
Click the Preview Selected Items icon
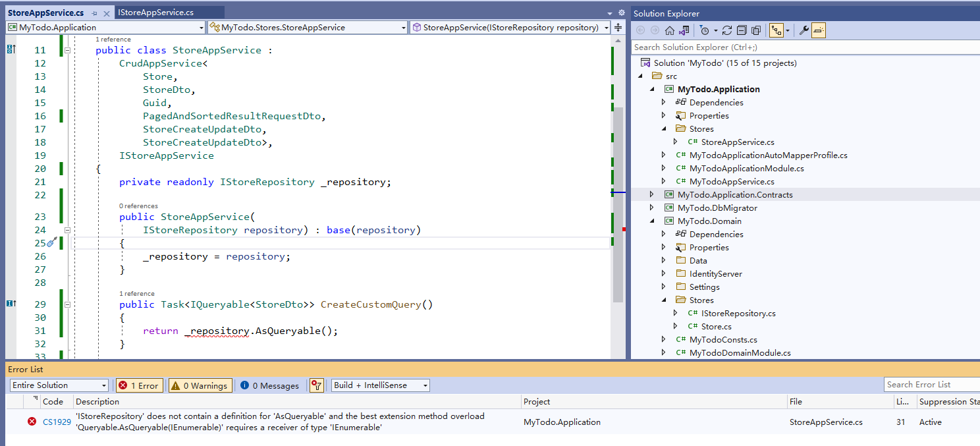pyautogui.click(x=819, y=30)
